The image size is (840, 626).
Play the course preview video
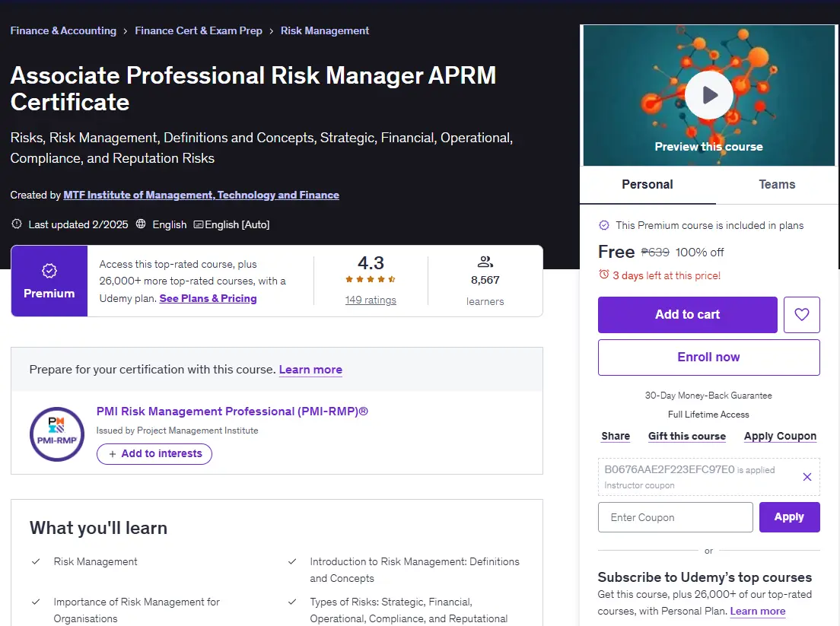coord(709,95)
